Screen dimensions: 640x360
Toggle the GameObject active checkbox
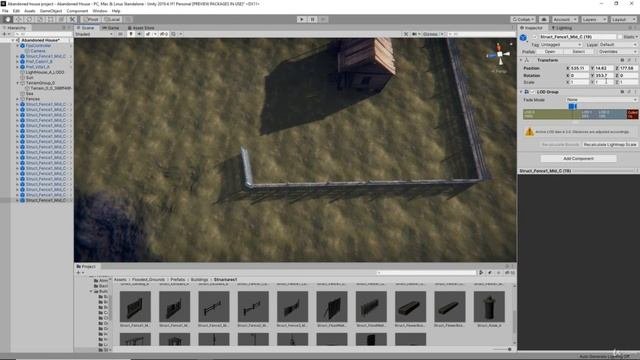534,37
